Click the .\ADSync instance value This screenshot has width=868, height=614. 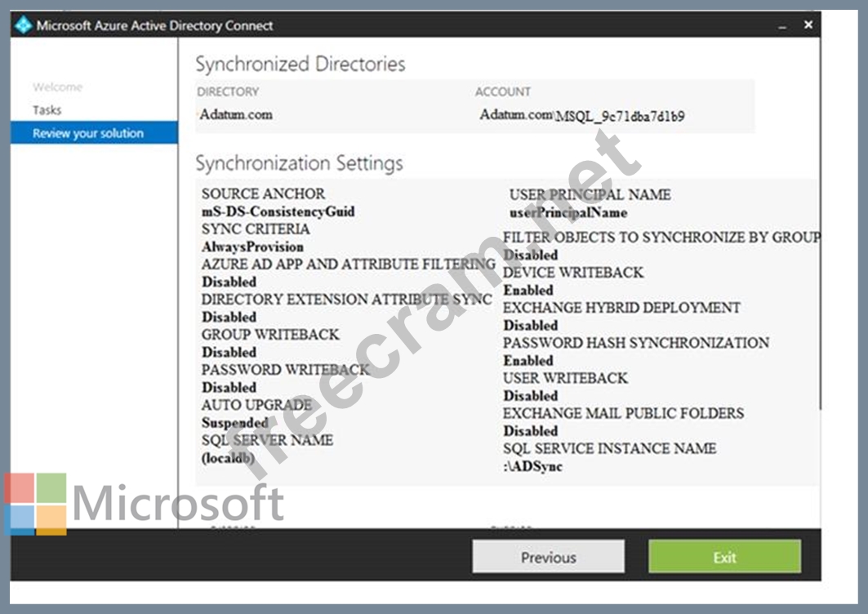[532, 467]
